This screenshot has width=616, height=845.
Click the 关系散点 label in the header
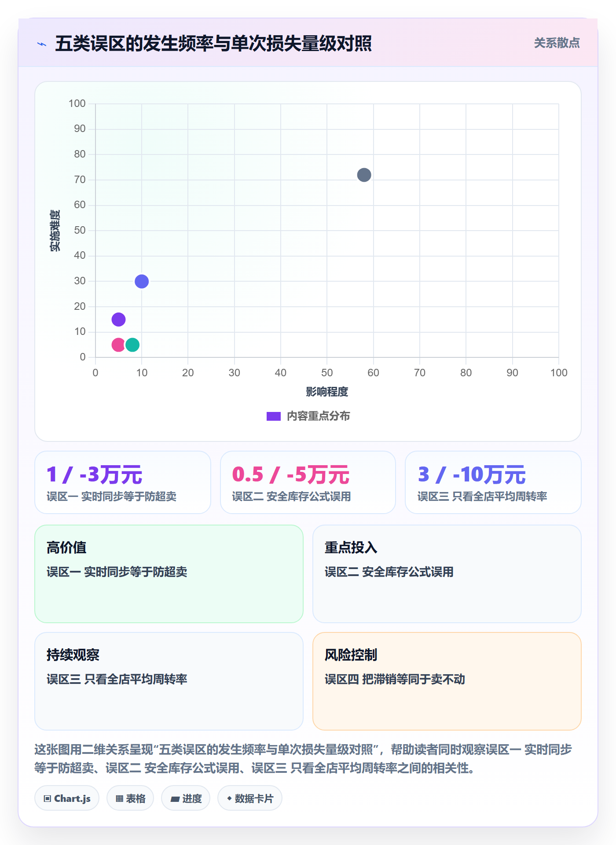[557, 43]
